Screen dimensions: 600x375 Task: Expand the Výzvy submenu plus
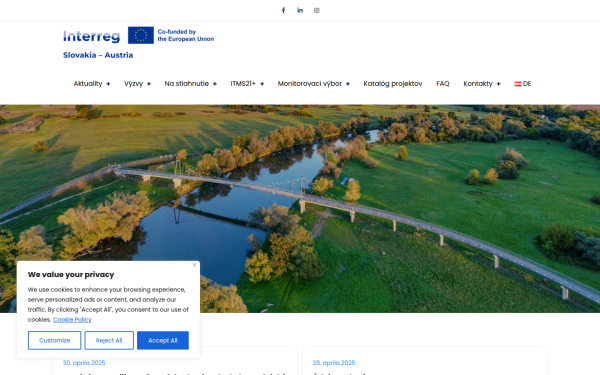tap(149, 84)
